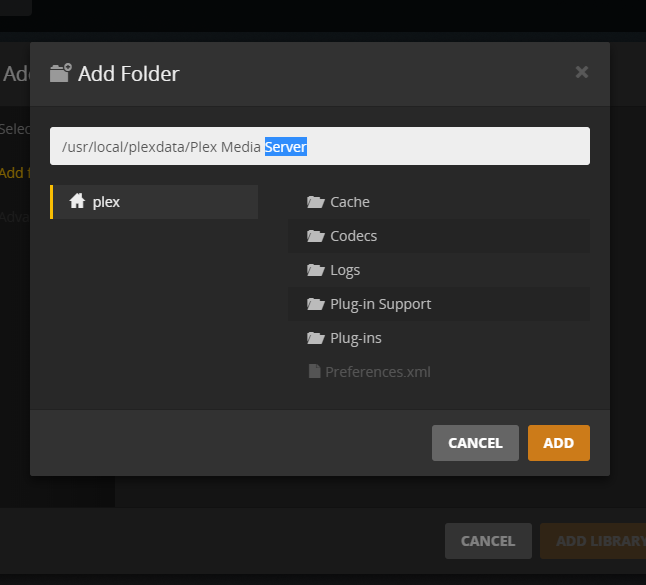Open the Logs folder
This screenshot has height=585, width=646.
(345, 270)
